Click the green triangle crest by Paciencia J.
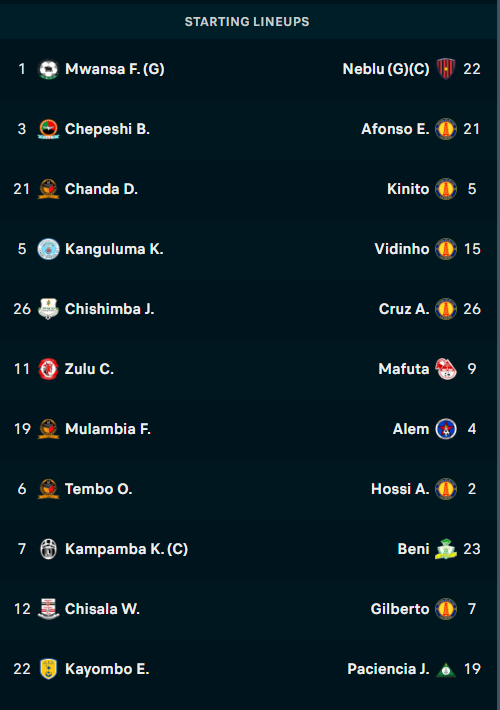Image resolution: width=500 pixels, height=710 pixels. [x=446, y=670]
